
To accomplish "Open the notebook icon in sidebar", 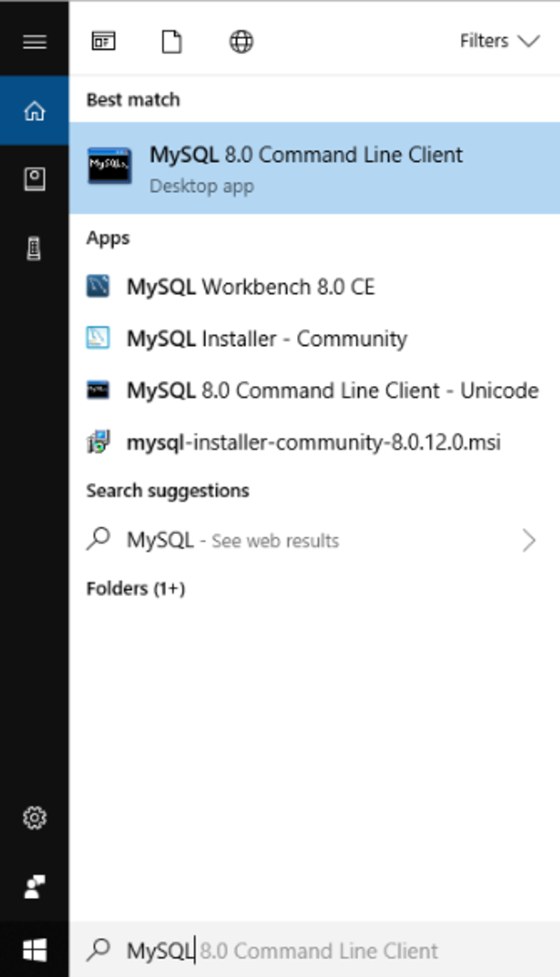I will [34, 180].
